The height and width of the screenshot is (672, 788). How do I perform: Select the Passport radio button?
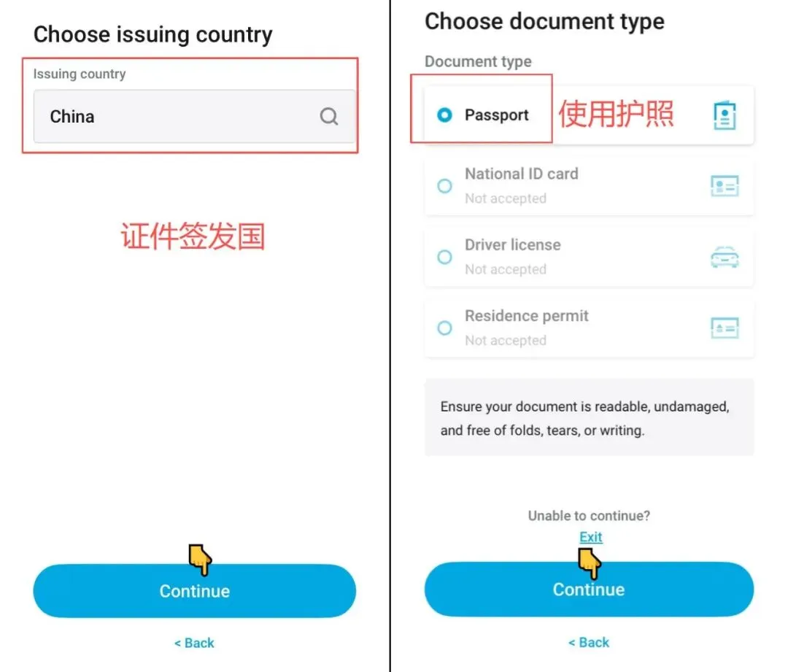[x=444, y=115]
